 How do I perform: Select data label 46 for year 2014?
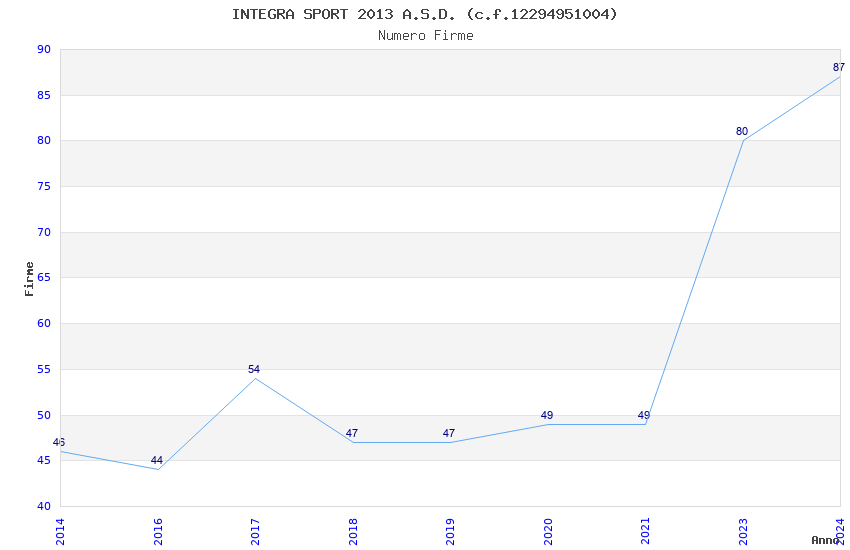click(59, 442)
